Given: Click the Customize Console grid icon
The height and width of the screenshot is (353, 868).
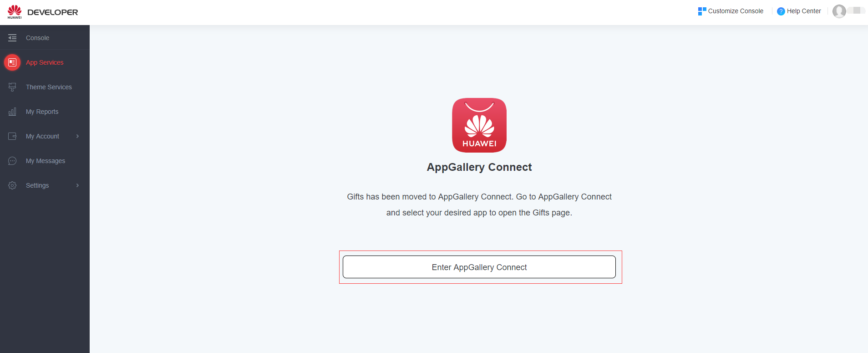Looking at the screenshot, I should coord(702,11).
